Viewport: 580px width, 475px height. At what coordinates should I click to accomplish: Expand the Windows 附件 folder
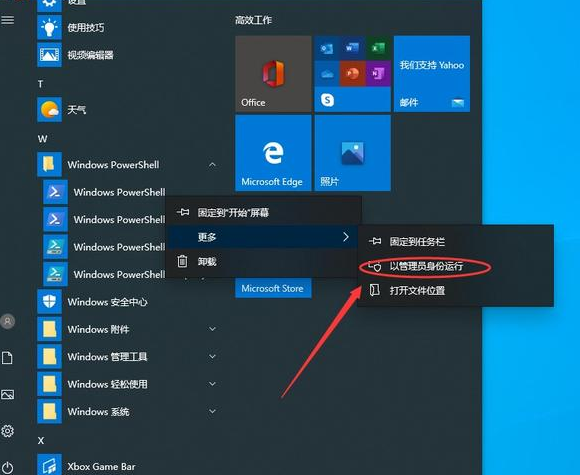[212, 329]
